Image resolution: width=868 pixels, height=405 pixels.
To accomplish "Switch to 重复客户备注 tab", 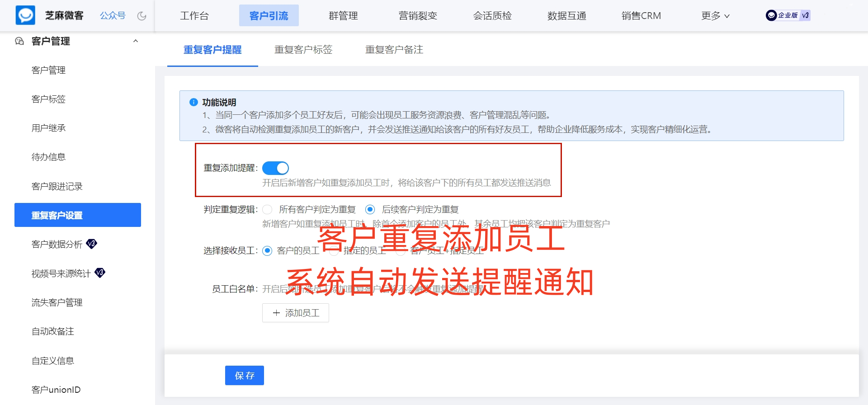I will [394, 50].
